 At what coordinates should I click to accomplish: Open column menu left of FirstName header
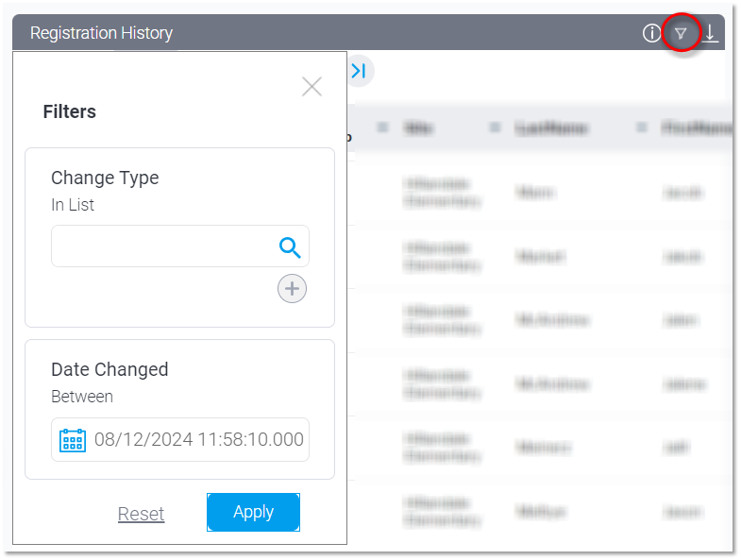pyautogui.click(x=642, y=127)
